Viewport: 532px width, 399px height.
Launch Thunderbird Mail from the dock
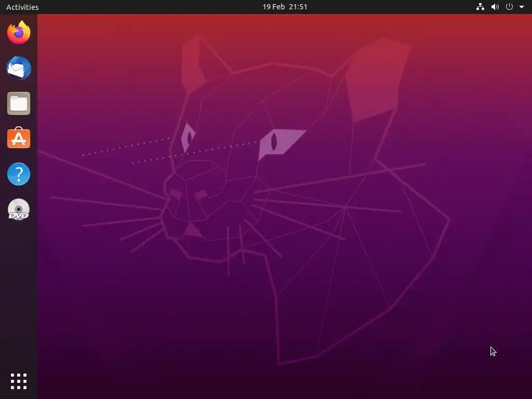pyautogui.click(x=19, y=68)
